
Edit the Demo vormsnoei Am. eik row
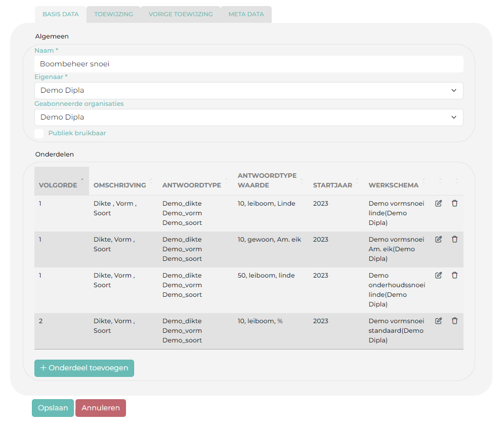tap(438, 240)
